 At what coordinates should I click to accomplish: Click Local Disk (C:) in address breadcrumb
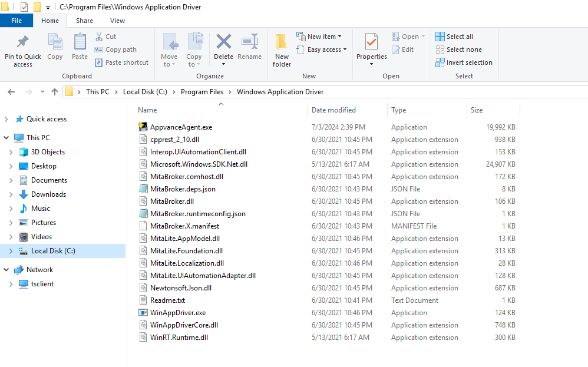click(x=145, y=92)
